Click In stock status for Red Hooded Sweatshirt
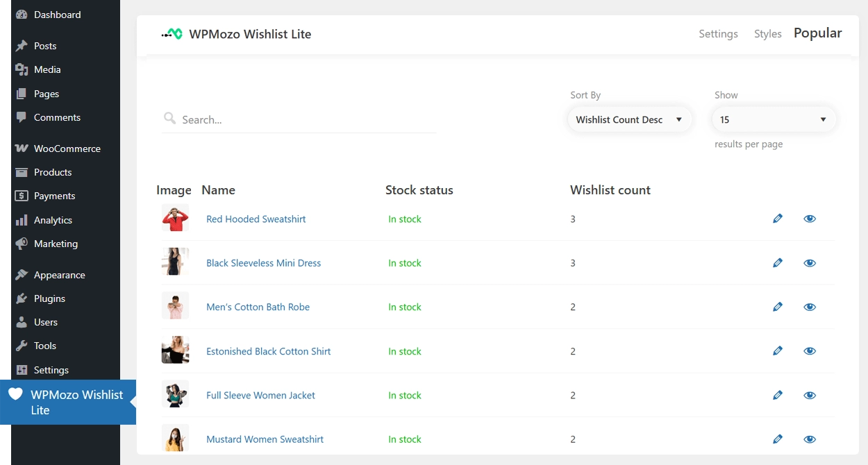 (x=405, y=219)
